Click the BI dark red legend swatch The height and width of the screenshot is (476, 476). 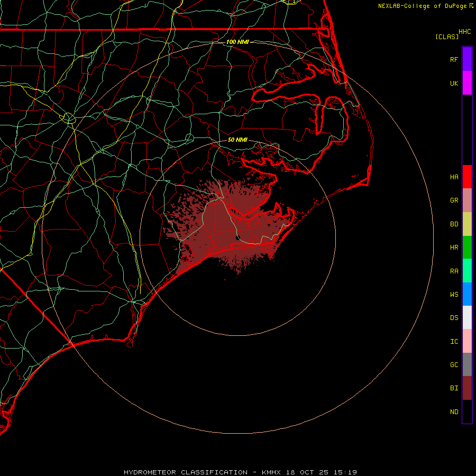pos(467,388)
